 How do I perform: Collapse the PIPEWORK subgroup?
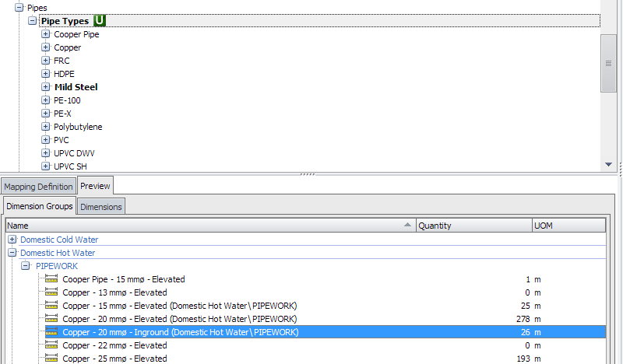[26, 266]
